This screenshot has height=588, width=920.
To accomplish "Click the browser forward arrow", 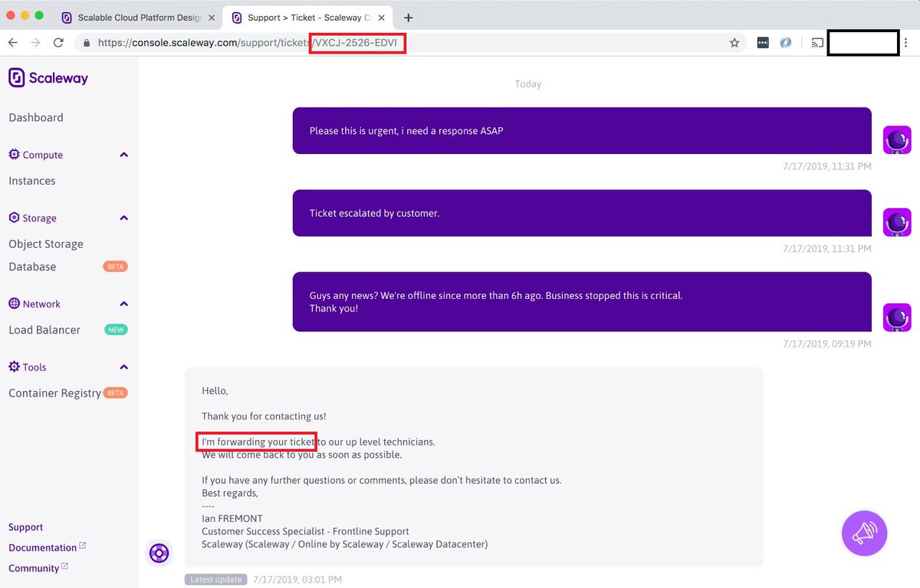I will (35, 43).
